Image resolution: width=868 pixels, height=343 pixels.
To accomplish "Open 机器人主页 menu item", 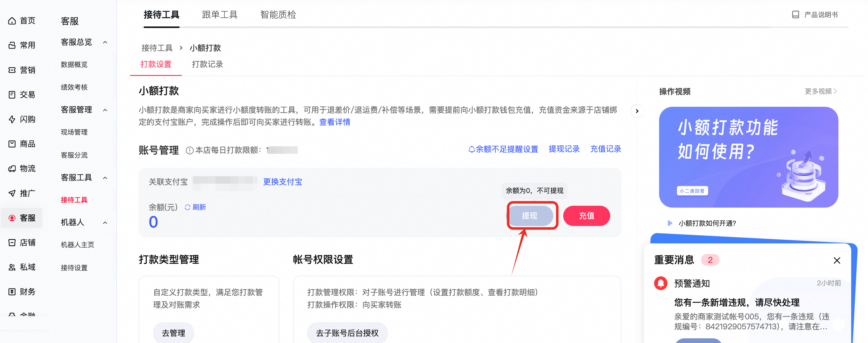I will click(78, 245).
